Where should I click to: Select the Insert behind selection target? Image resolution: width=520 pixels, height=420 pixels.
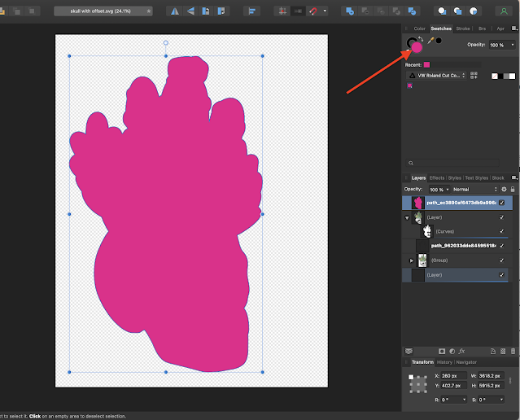click(442, 11)
